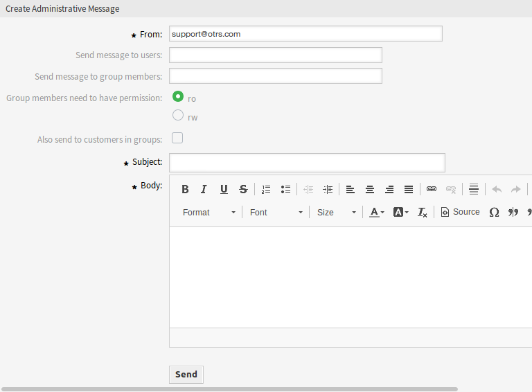
Task: Check 'Also send to customers in groups'
Action: pos(177,138)
